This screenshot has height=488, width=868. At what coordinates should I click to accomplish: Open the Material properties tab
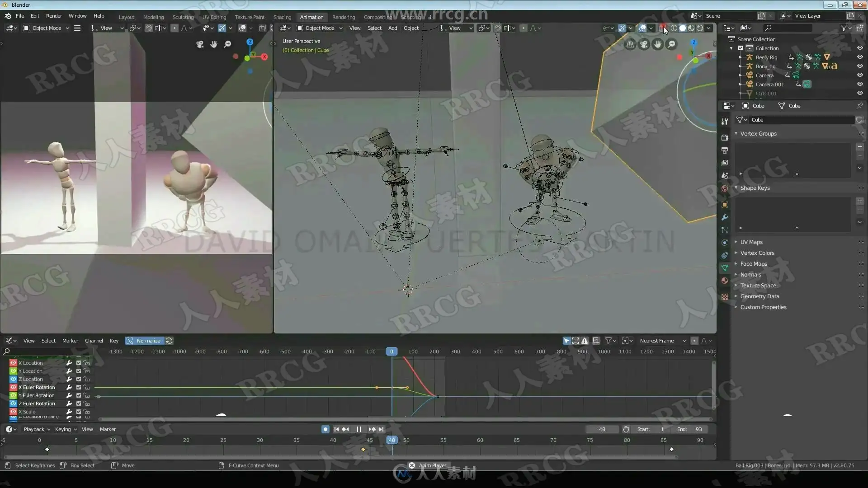tap(725, 281)
